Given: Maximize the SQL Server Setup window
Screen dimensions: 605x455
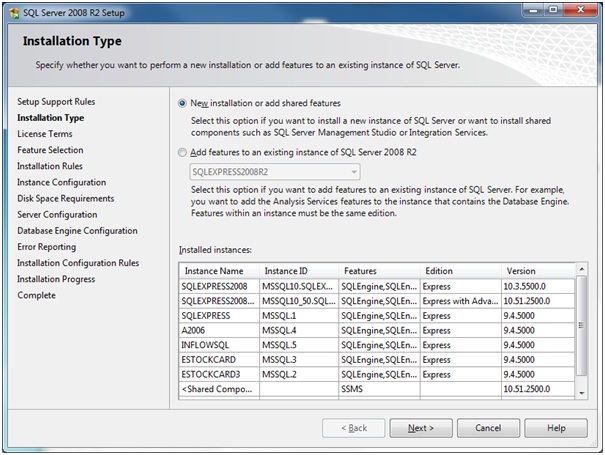Looking at the screenshot, I should [x=553, y=10].
